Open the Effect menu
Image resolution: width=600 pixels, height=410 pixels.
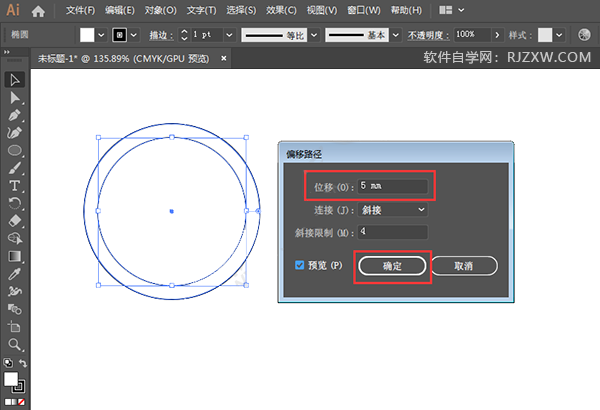tap(281, 10)
